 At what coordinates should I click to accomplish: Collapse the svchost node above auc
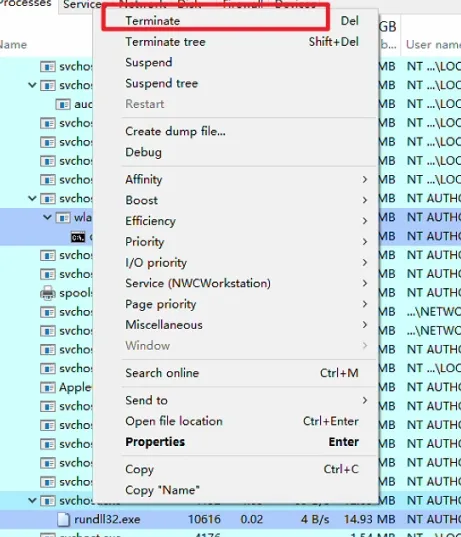tap(32, 85)
